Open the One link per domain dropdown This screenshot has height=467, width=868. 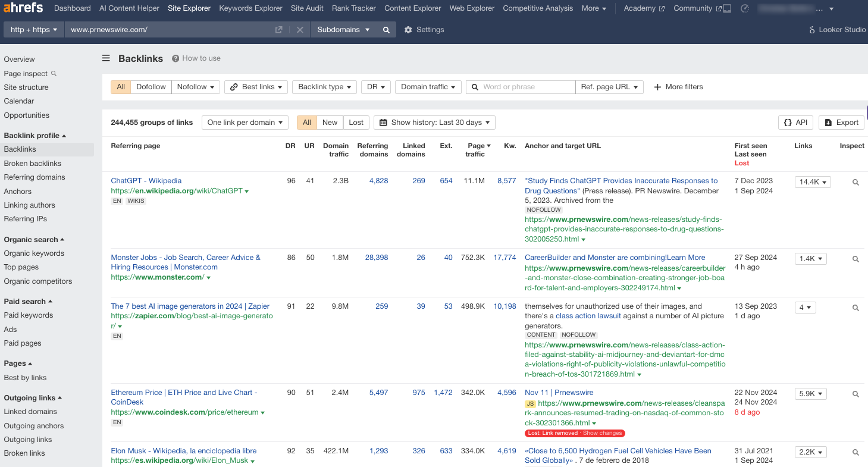click(x=245, y=123)
